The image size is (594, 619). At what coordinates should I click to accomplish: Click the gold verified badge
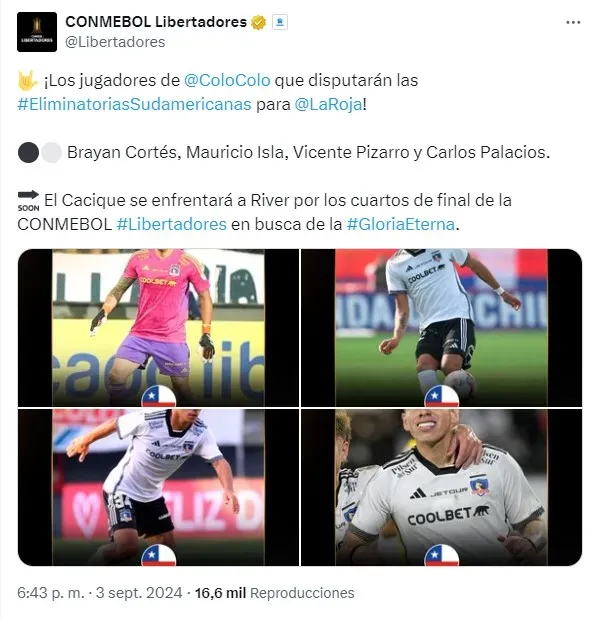click(258, 22)
